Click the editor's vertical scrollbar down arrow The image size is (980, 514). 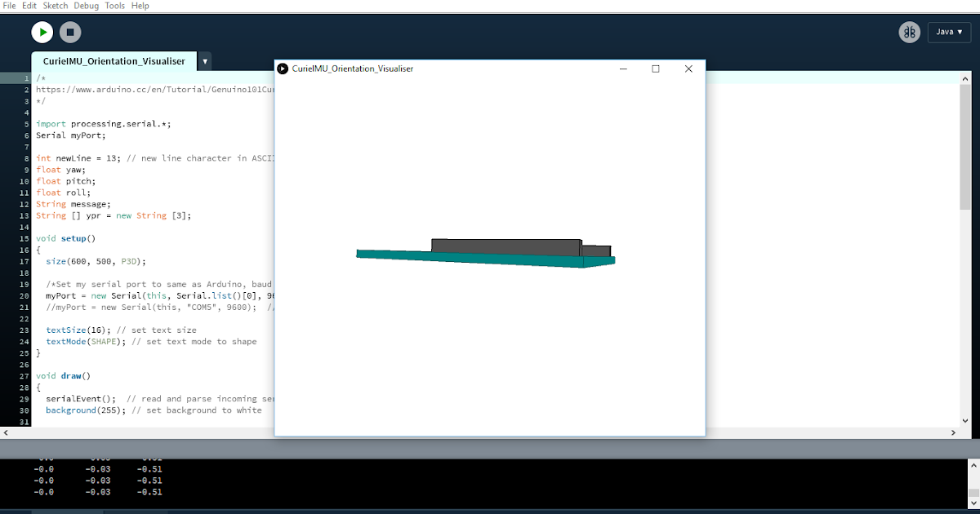(x=967, y=421)
